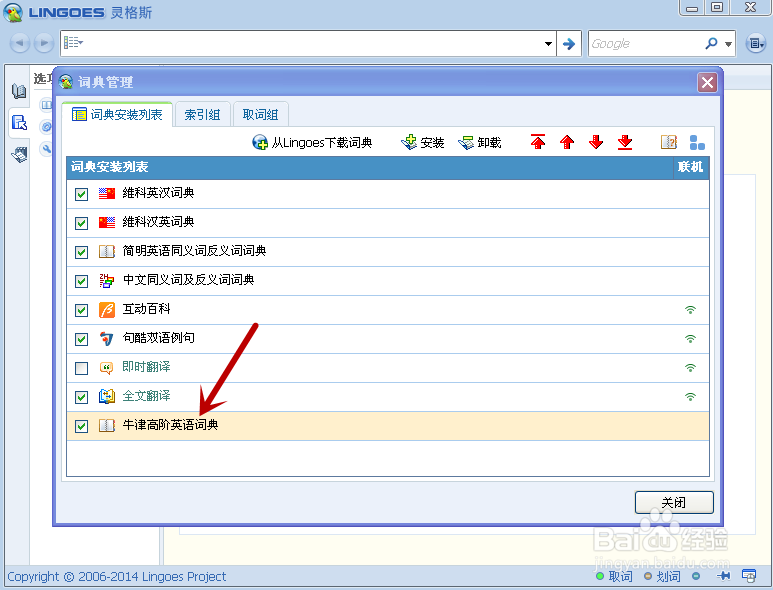
Task: Uncheck 简明英语同义词反义词词典 checkbox
Action: pyautogui.click(x=81, y=252)
